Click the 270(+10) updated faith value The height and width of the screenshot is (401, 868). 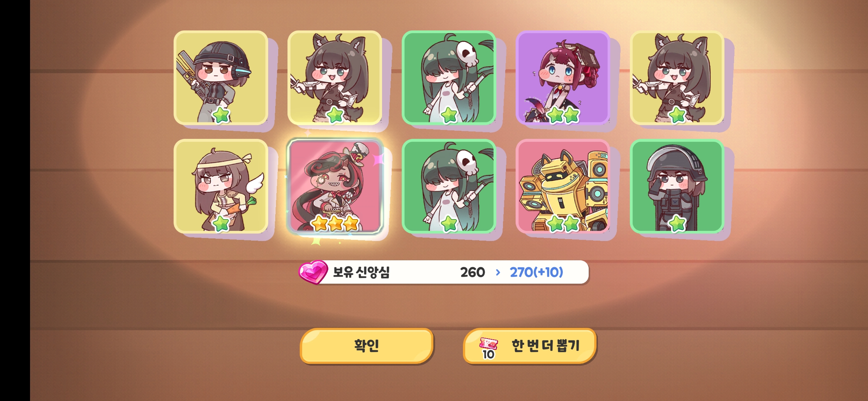pyautogui.click(x=536, y=273)
